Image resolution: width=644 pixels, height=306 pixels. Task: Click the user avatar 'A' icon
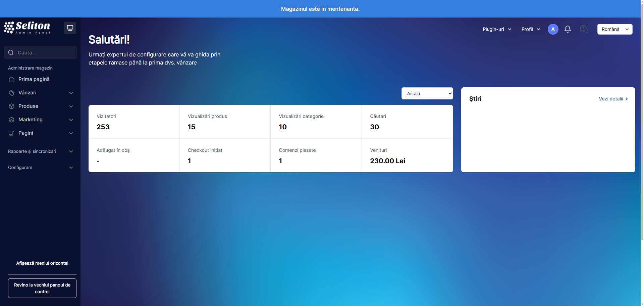553,29
